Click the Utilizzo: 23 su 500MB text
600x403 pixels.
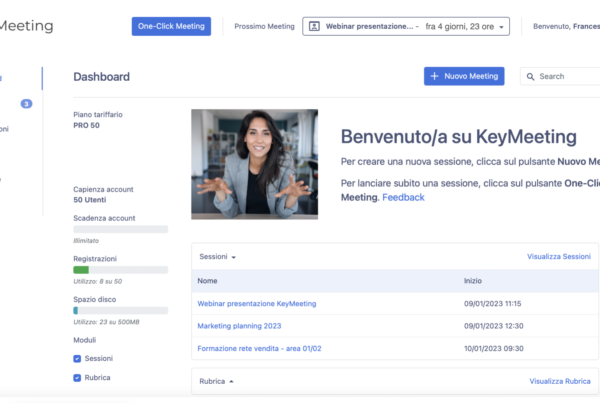pyautogui.click(x=106, y=322)
